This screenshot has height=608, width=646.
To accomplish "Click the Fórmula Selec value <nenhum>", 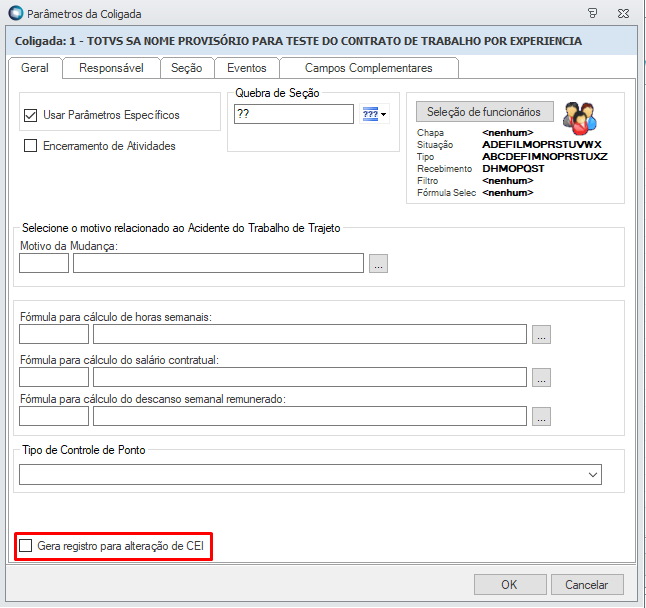I will tap(508, 192).
